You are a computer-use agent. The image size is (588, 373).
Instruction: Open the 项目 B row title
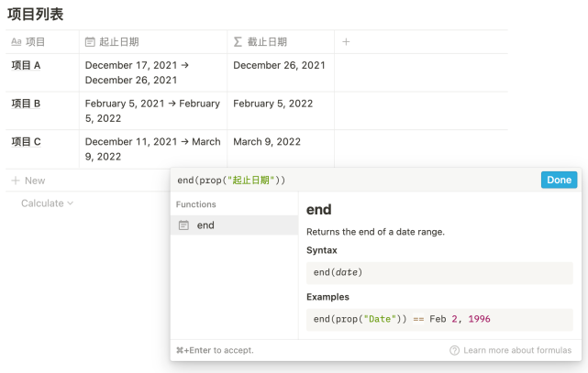(26, 104)
